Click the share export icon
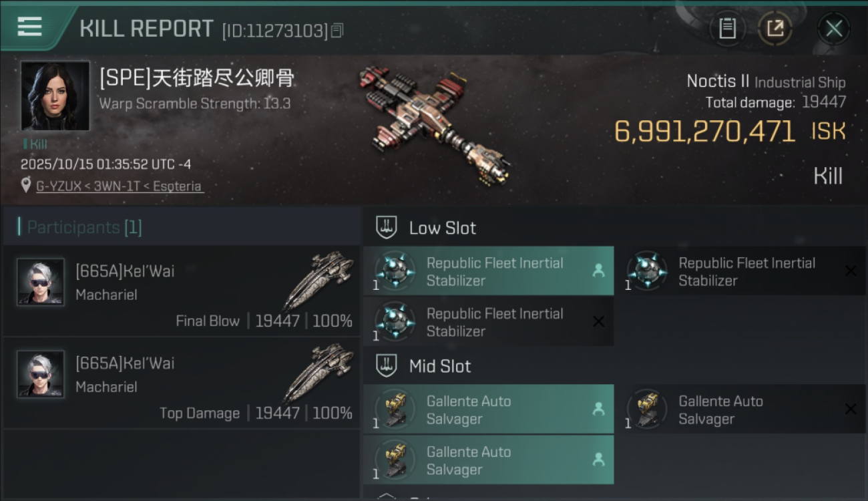This screenshot has height=501, width=868. 775,29
